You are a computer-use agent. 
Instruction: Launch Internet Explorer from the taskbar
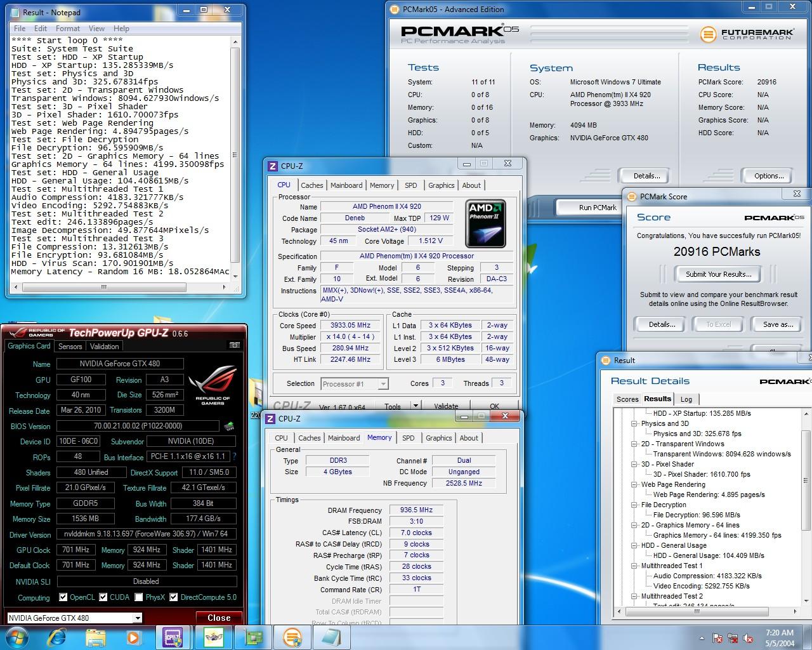[x=58, y=637]
